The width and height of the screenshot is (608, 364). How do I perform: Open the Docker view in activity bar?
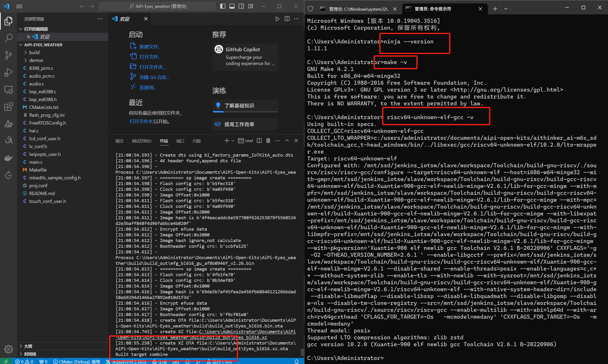pos(8,158)
